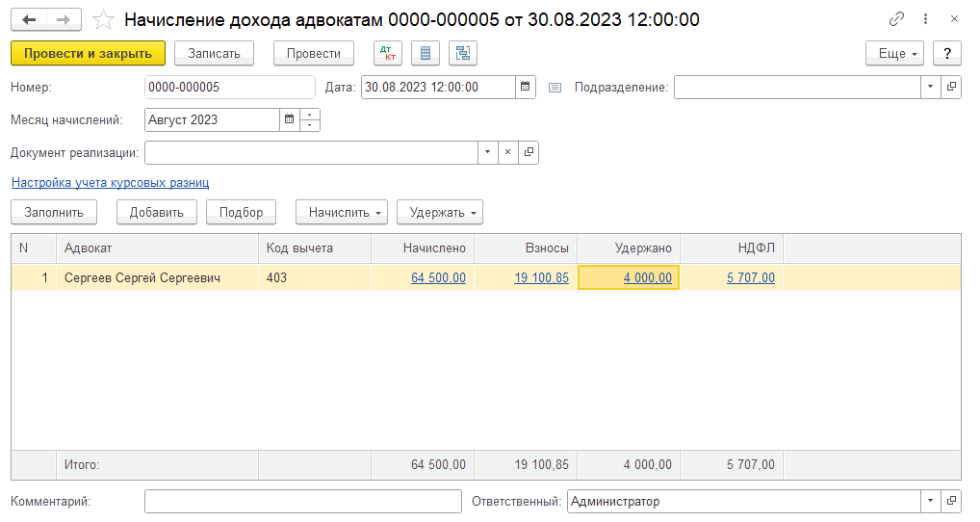
Task: Open Настройка учета курсовых разниц link
Action: click(110, 182)
